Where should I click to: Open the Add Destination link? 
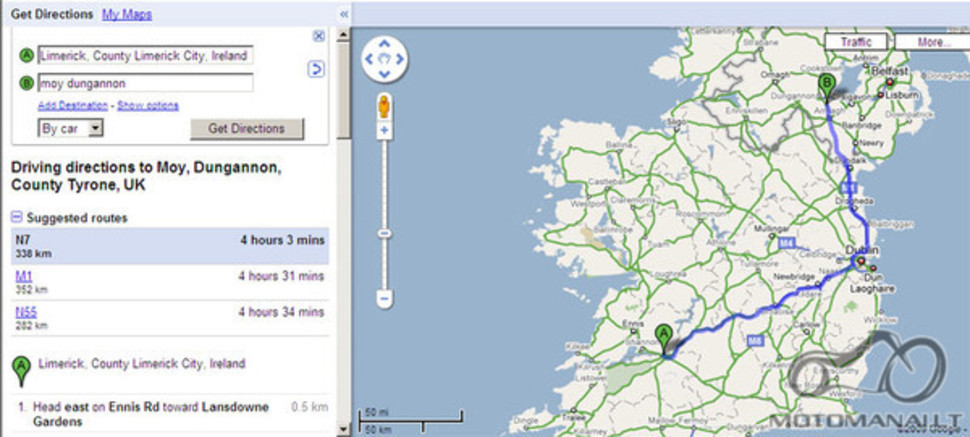73,106
